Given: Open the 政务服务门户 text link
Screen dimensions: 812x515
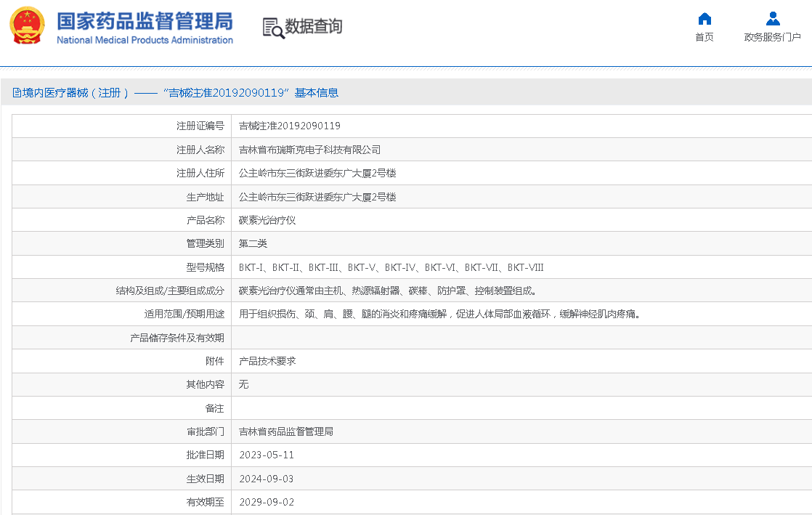Looking at the screenshot, I should (772, 37).
